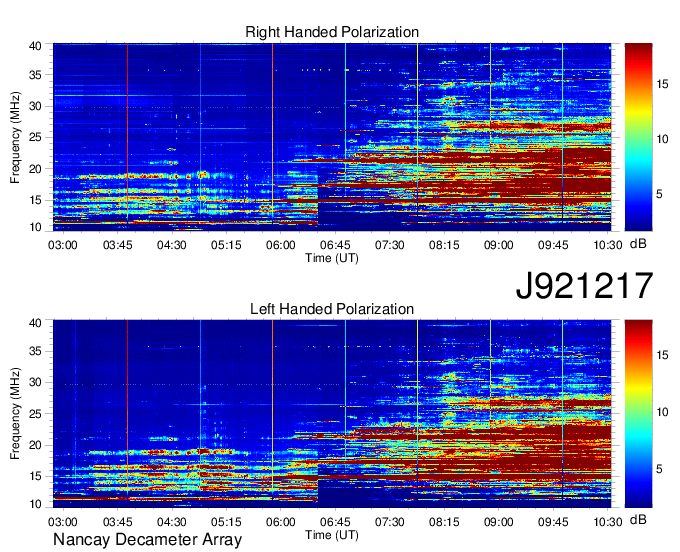Click the 40 MHz tick on the bottom plot

tap(36, 323)
